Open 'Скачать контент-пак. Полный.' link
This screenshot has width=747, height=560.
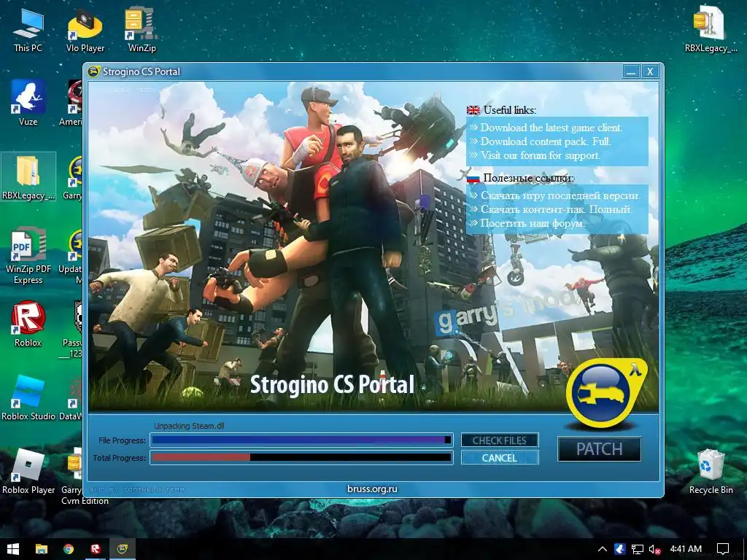click(x=556, y=209)
